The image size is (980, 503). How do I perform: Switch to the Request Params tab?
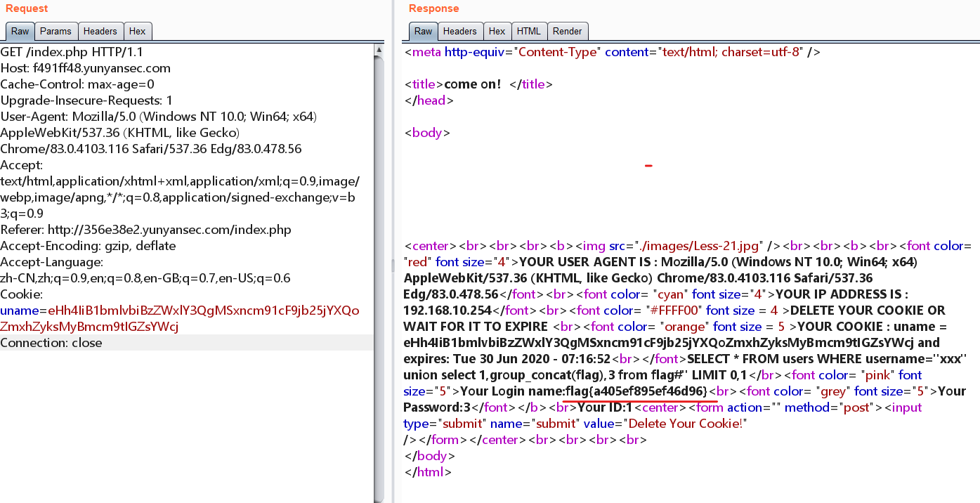[x=55, y=31]
